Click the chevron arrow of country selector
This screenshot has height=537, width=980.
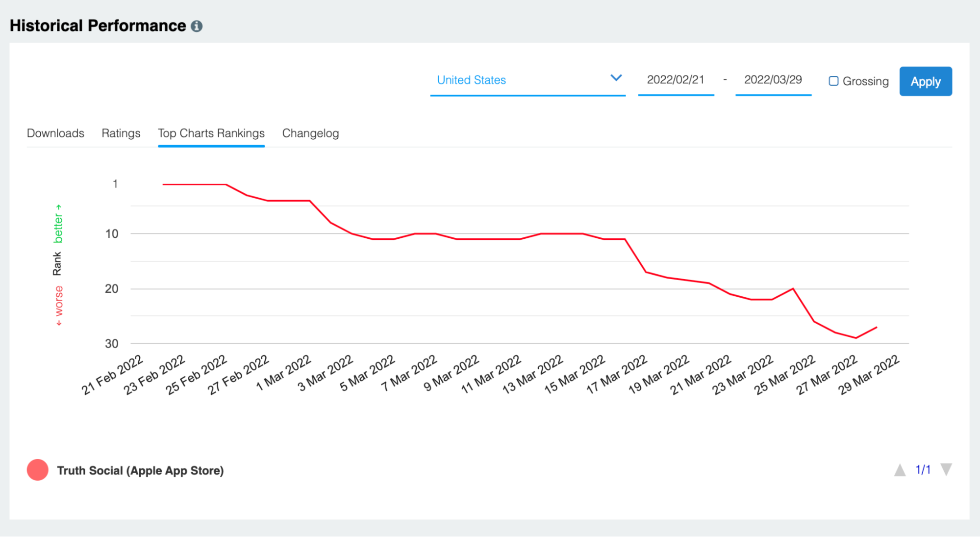tap(616, 78)
